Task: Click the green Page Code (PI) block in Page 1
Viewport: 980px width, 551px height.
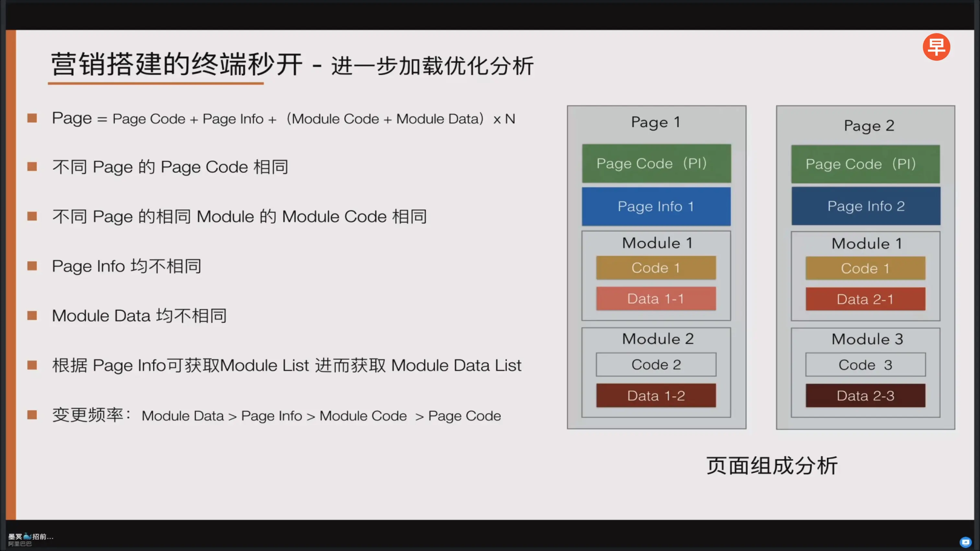Action: click(656, 164)
